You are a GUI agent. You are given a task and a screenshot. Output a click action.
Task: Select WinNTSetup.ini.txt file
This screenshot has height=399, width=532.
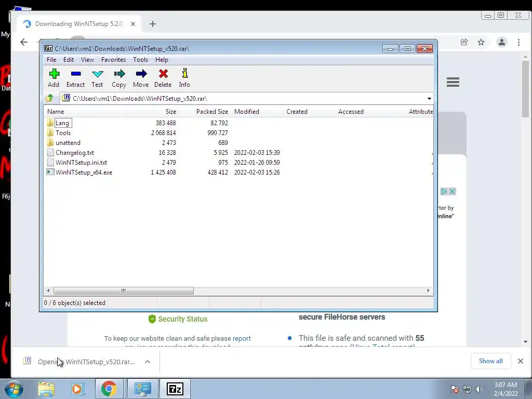(x=81, y=162)
